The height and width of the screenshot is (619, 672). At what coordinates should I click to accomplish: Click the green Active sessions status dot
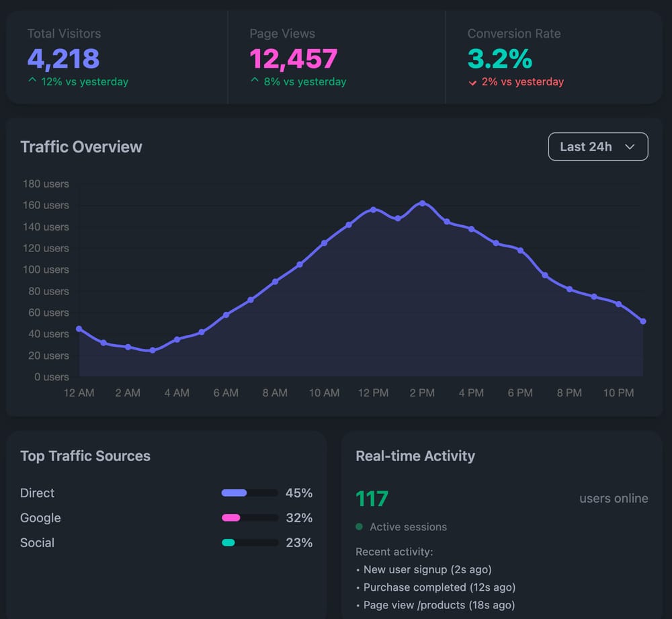[x=359, y=527]
